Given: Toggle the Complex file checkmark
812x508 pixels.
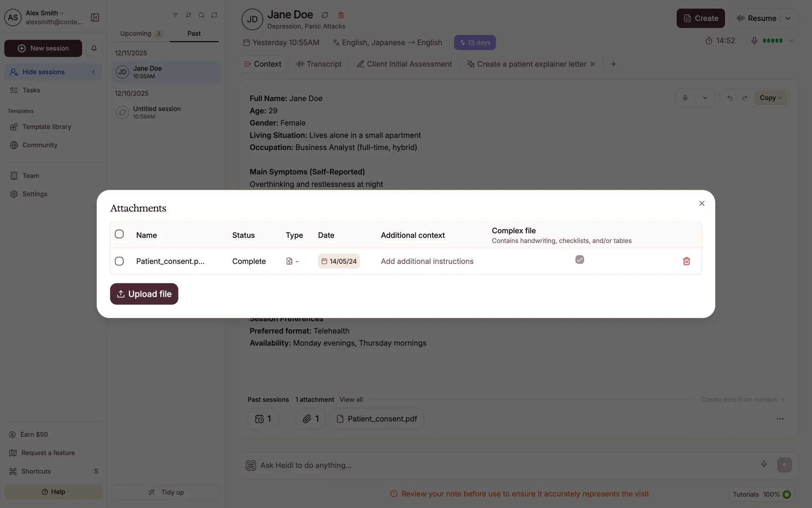Looking at the screenshot, I should 579,260.
